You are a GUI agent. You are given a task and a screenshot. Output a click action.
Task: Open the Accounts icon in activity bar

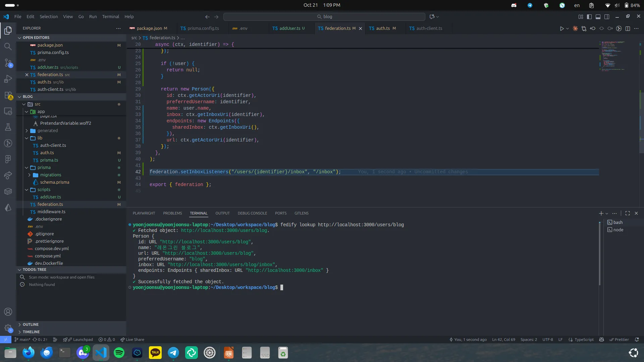[x=8, y=312]
